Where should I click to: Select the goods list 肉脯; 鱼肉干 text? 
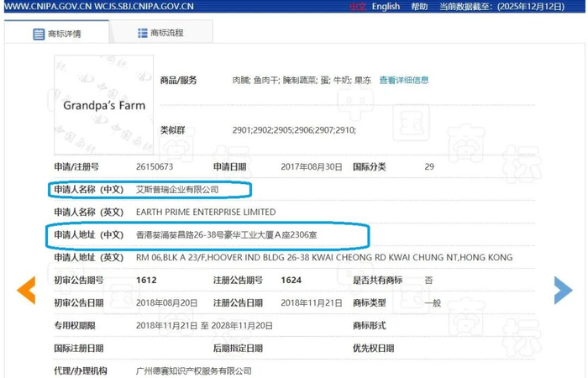click(x=302, y=80)
